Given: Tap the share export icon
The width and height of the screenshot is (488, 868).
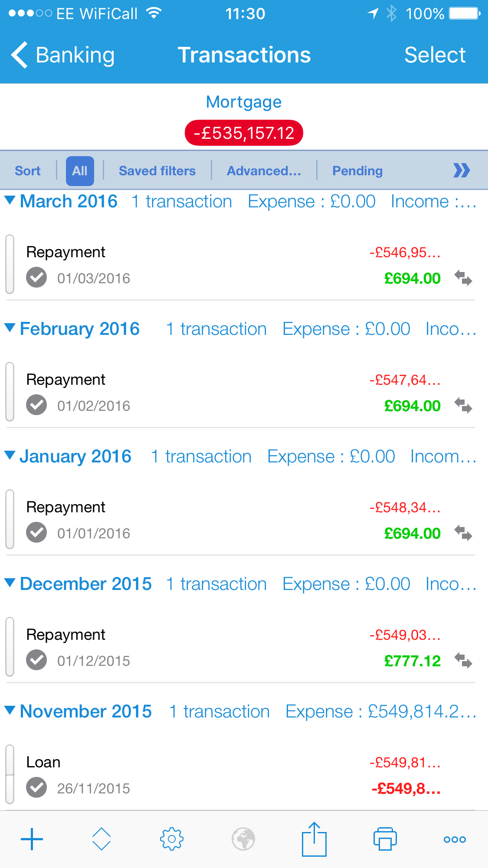Looking at the screenshot, I should (314, 839).
